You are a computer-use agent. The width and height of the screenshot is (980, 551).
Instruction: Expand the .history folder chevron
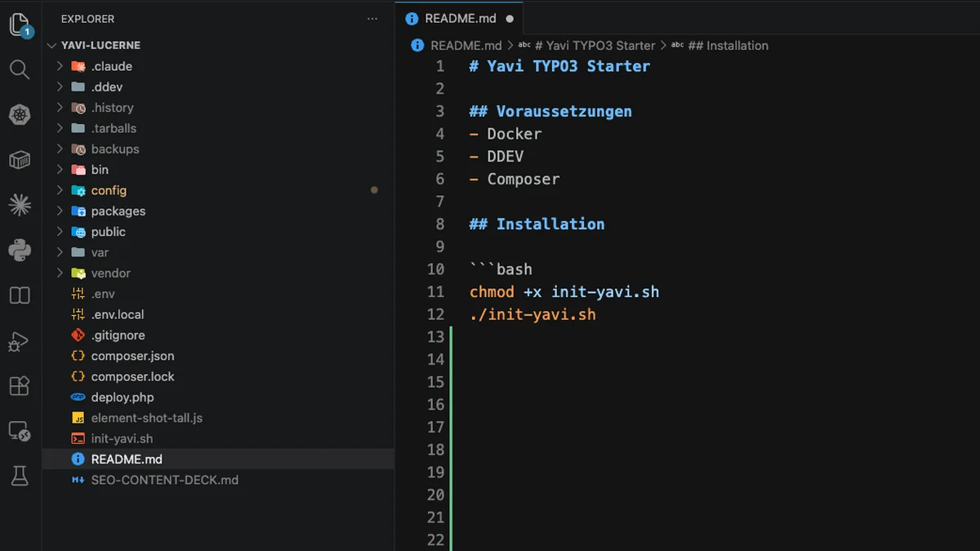[x=60, y=108]
